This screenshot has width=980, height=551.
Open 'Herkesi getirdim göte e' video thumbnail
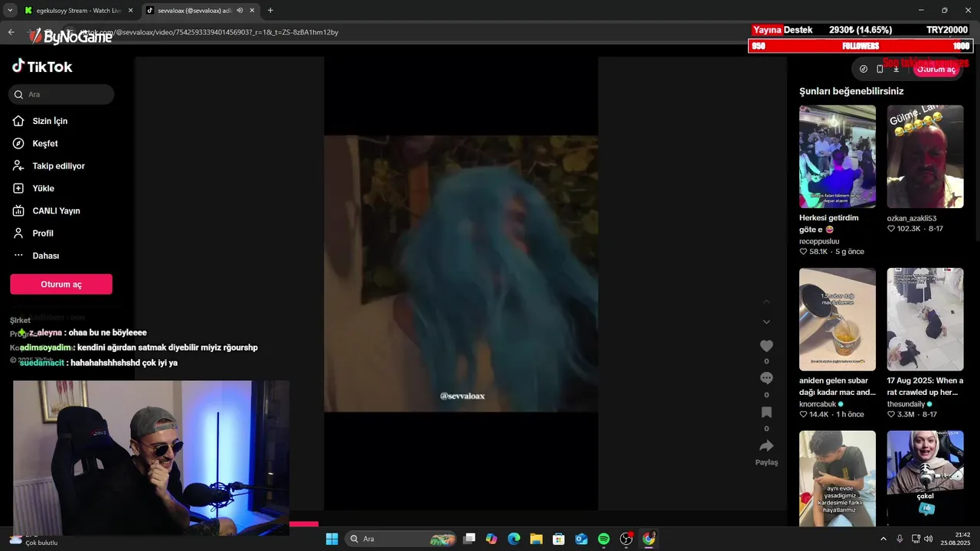pos(838,157)
